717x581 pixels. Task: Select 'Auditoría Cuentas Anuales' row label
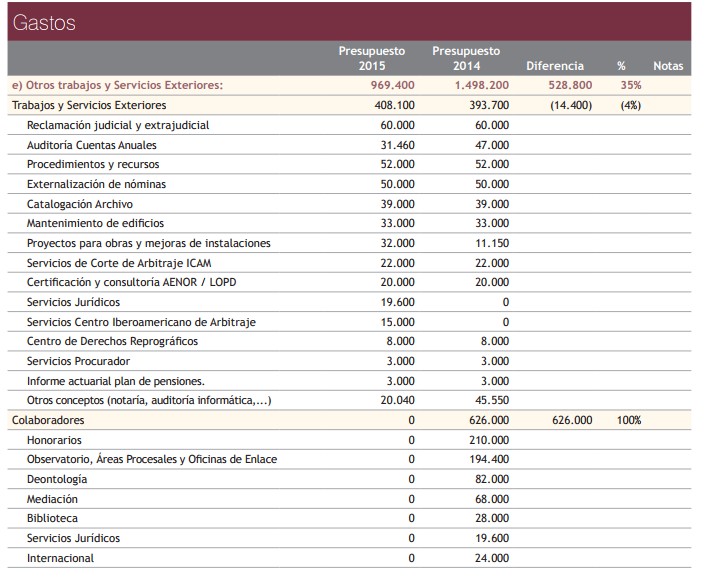[x=91, y=145]
